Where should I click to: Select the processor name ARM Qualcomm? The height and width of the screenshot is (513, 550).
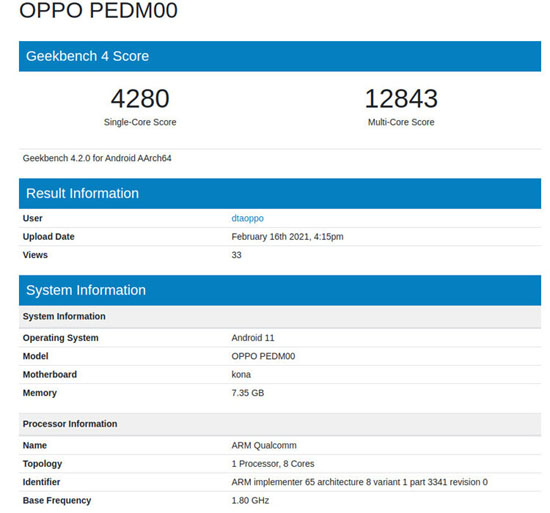point(264,445)
